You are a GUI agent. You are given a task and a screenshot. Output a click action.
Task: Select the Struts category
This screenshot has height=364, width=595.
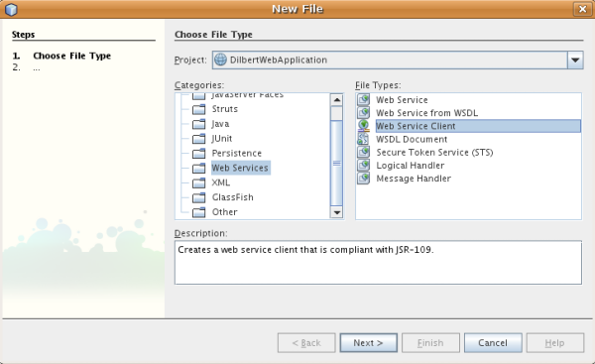(225, 109)
